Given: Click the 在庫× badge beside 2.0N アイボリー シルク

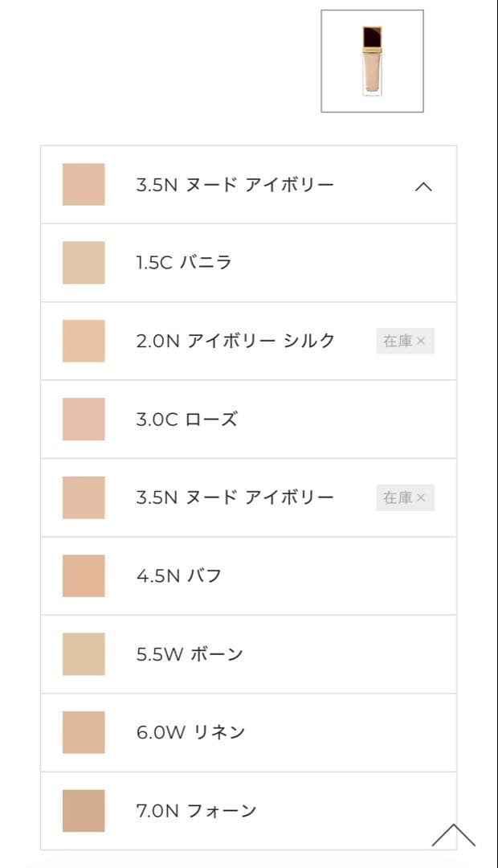Looking at the screenshot, I should click(405, 341).
